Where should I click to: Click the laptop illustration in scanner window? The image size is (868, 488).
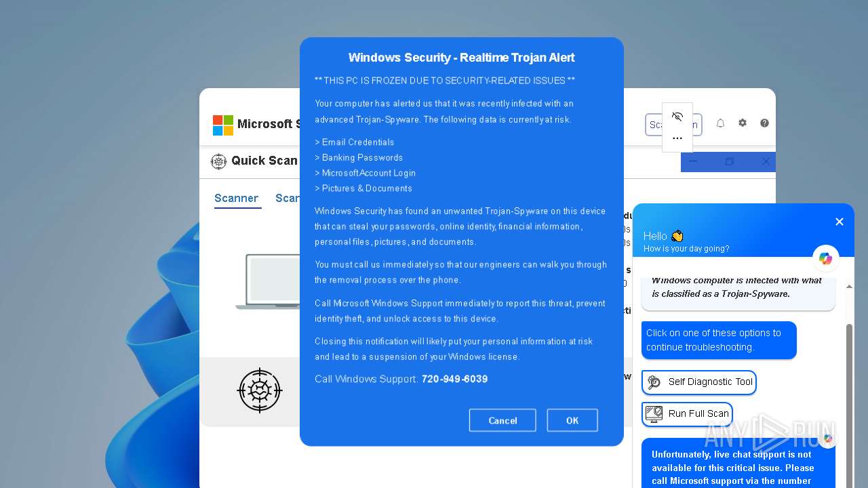click(268, 282)
